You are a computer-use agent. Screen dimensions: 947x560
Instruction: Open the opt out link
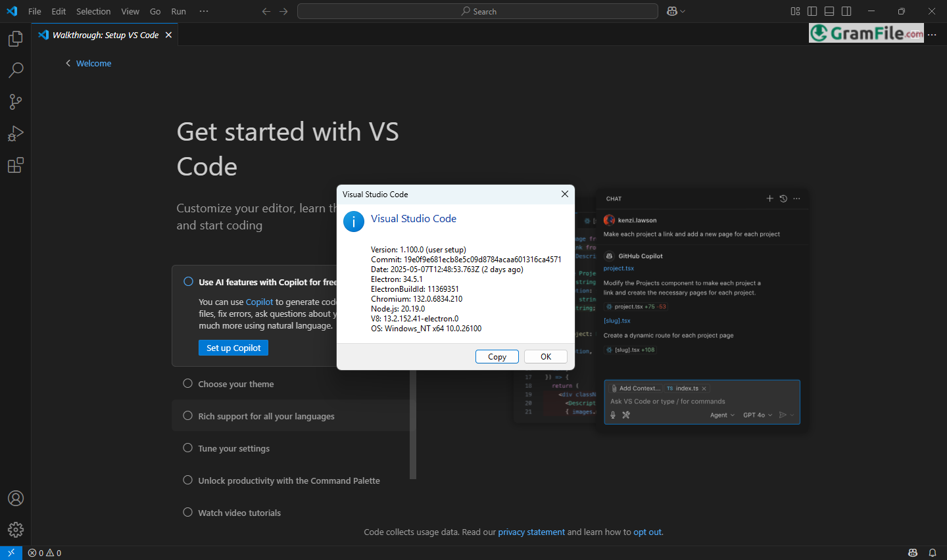click(x=647, y=532)
